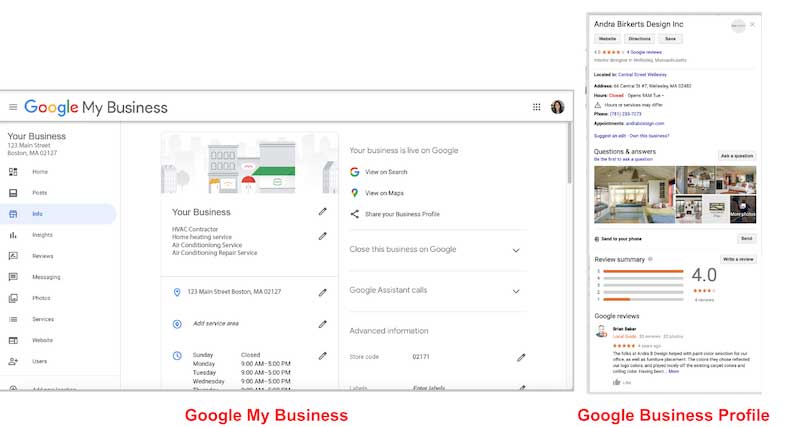The width and height of the screenshot is (787, 427).
Task: Open Posts in the sidebar menu
Action: click(40, 193)
